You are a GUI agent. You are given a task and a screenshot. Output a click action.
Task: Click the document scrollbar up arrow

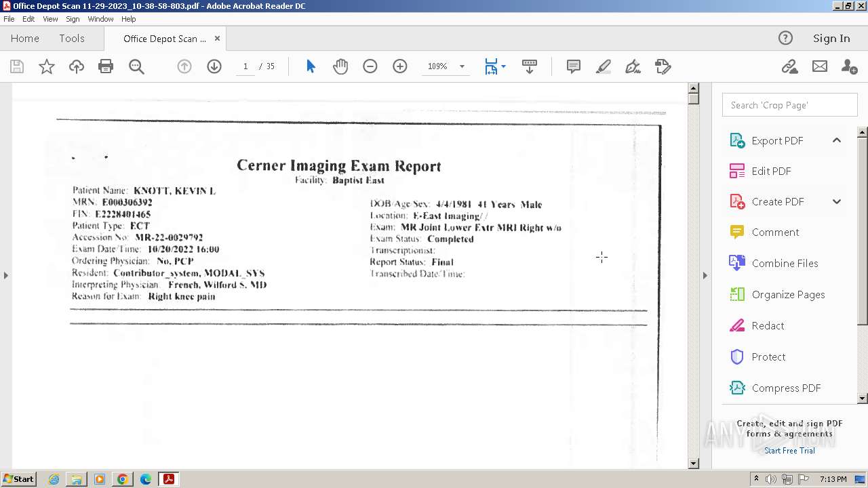pyautogui.click(x=693, y=88)
